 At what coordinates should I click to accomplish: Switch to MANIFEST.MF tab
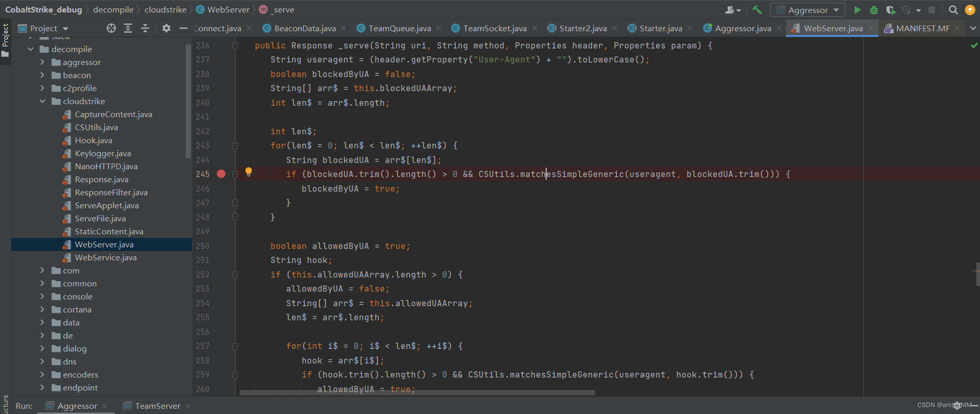(x=923, y=28)
